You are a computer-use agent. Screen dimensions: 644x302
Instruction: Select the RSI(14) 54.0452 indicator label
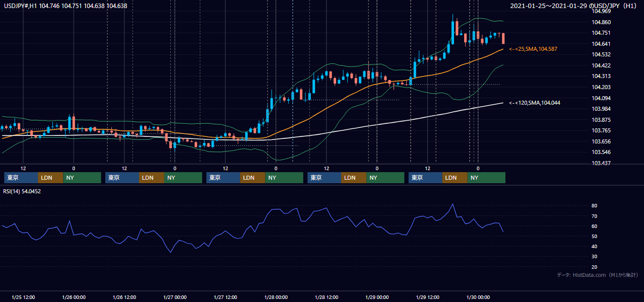[x=22, y=191]
